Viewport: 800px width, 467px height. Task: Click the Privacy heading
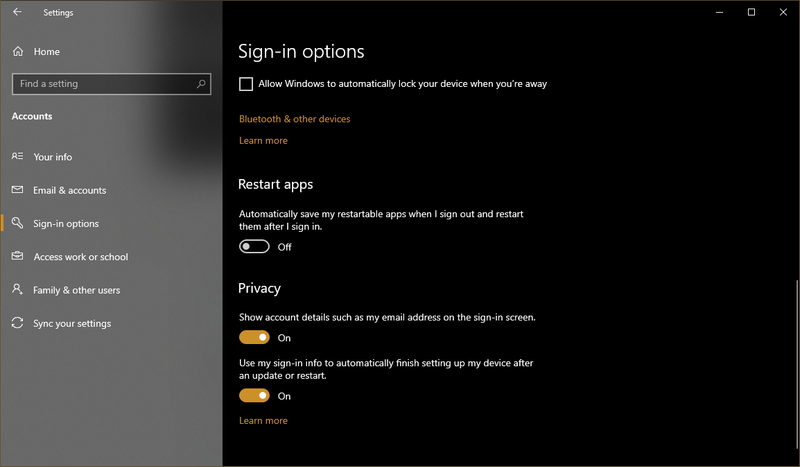point(259,288)
